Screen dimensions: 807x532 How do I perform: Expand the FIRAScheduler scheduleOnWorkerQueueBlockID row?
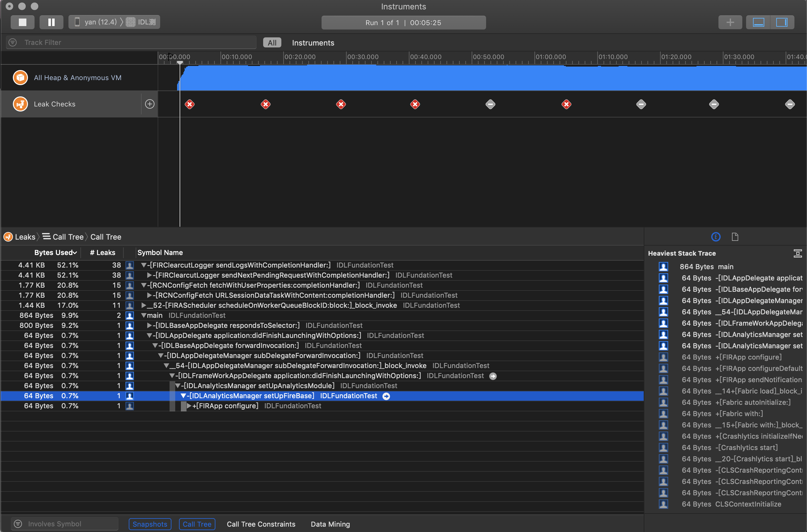coord(144,305)
